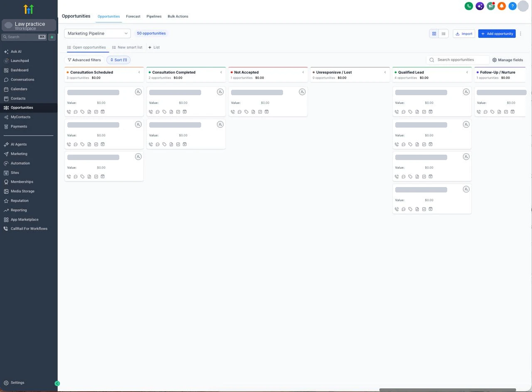Open the orange notifications bell
This screenshot has height=392, width=532.
coord(502,6)
